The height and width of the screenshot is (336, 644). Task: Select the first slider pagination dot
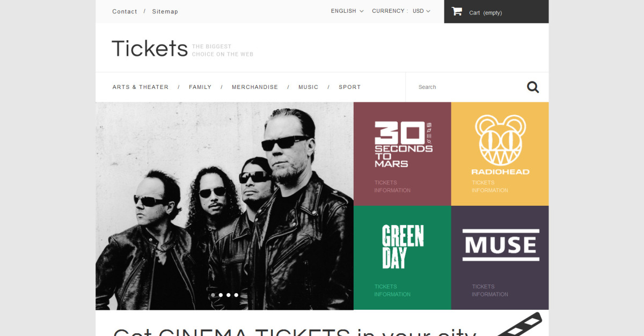point(213,295)
